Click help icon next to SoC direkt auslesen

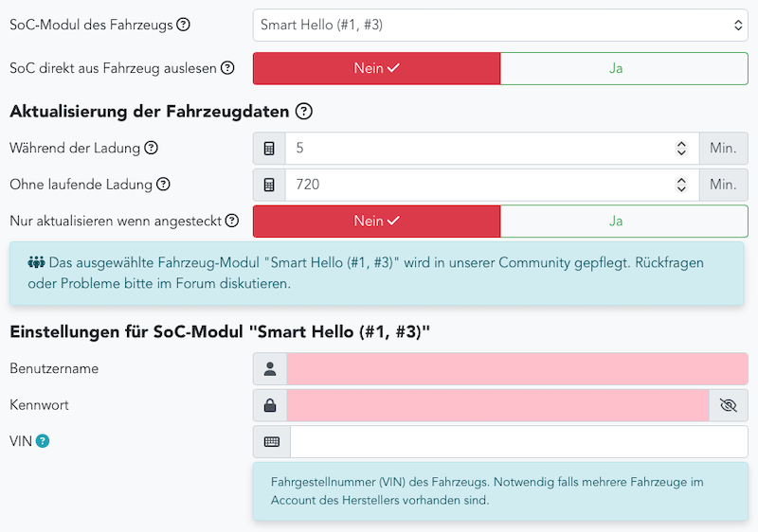227,68
